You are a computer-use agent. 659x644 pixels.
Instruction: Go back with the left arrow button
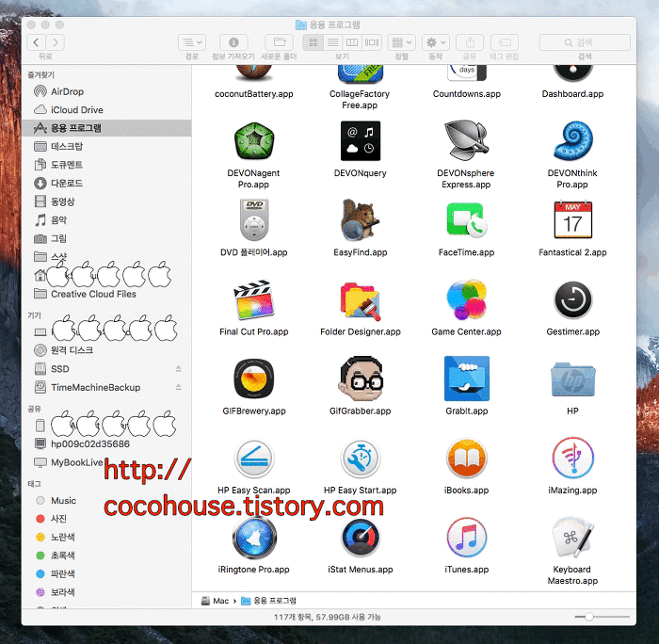pos(36,42)
